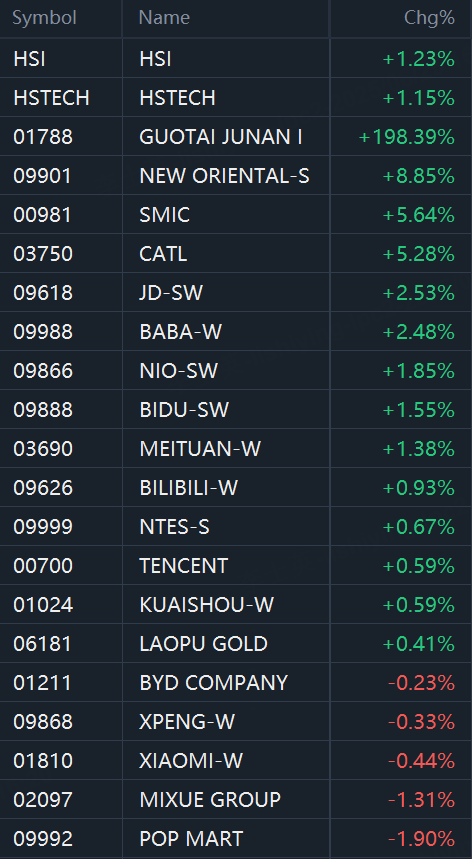This screenshot has width=472, height=859.
Task: Open MEITUAN-W stock row
Action: coord(236,449)
